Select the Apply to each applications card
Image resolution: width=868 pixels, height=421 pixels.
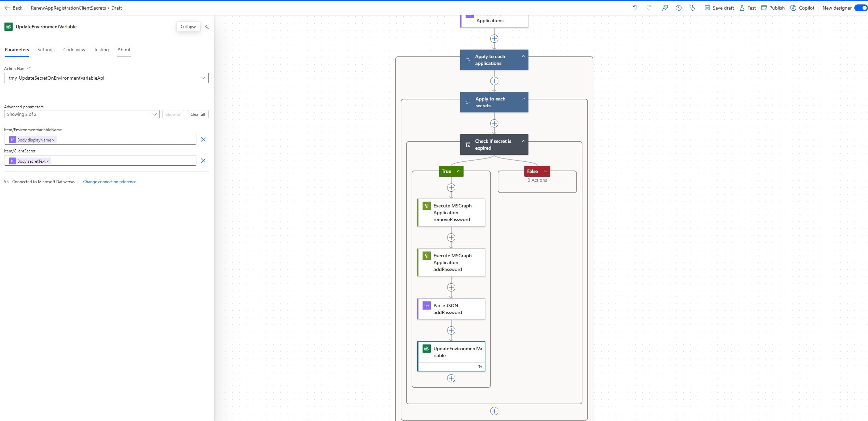(x=494, y=60)
